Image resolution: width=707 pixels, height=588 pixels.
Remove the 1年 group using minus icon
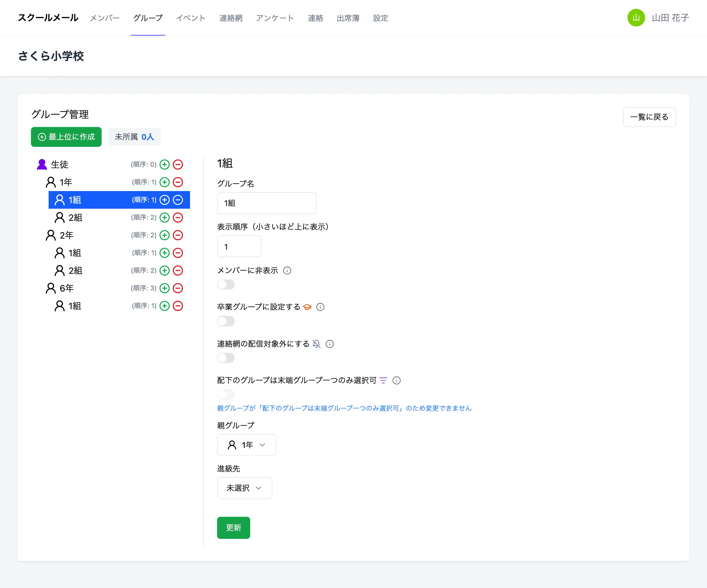178,182
